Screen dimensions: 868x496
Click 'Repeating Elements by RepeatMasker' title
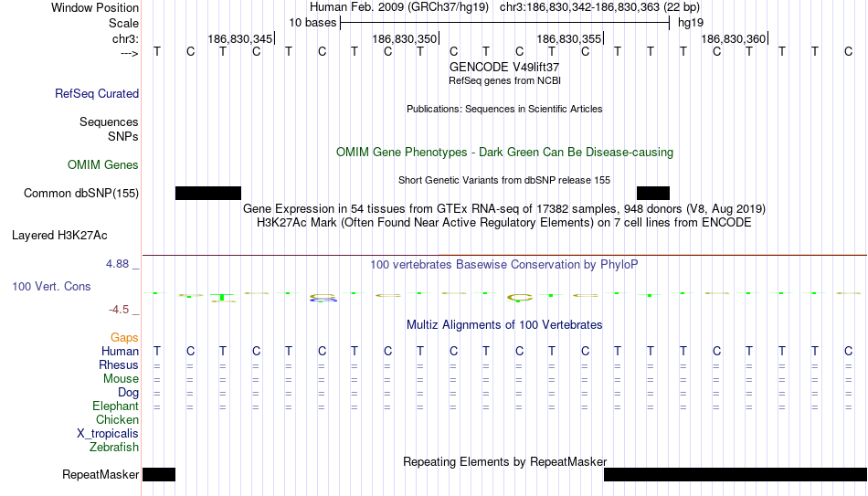click(x=505, y=461)
